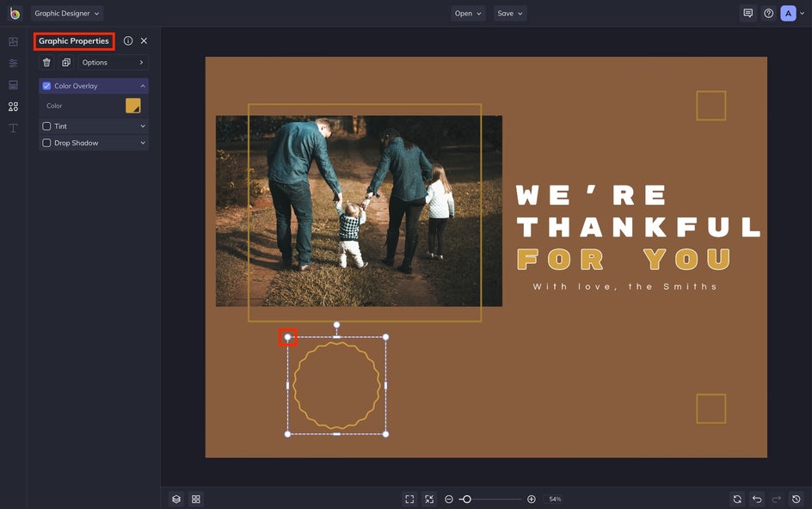The height and width of the screenshot is (509, 812).
Task: Click the top-left resize handle of graphic
Action: (288, 337)
